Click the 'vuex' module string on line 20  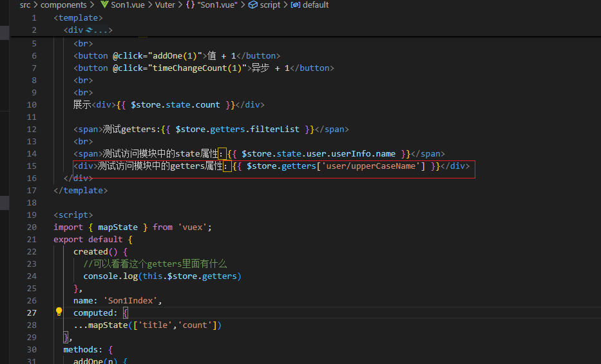pos(193,227)
